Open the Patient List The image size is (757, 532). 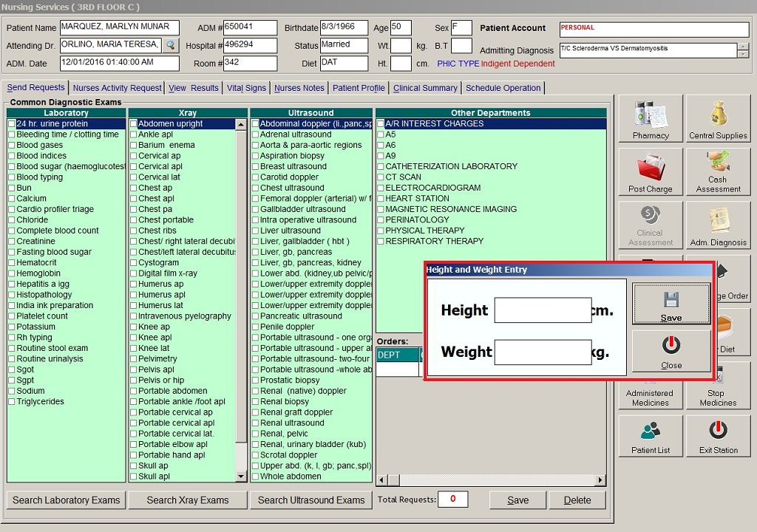coord(651,435)
